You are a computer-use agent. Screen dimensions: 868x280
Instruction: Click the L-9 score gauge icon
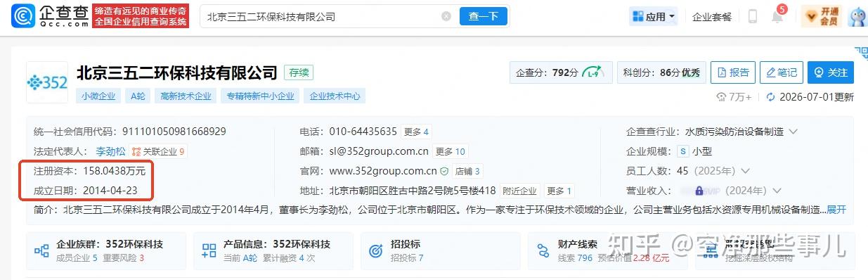pyautogui.click(x=594, y=72)
